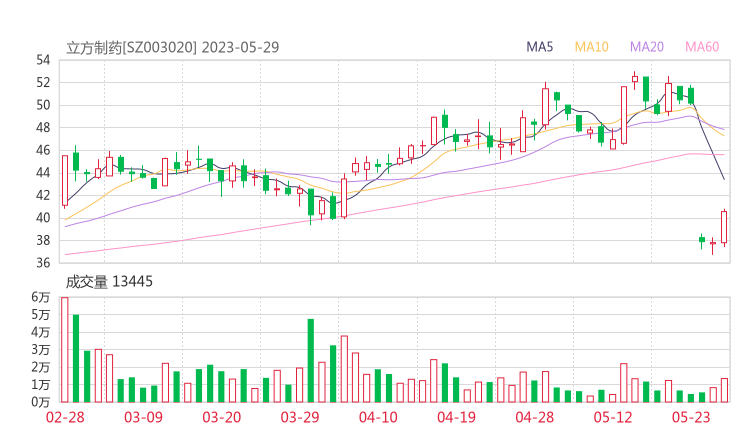Click the 04-19 date label
Screen dimensions: 740x440
456,417
